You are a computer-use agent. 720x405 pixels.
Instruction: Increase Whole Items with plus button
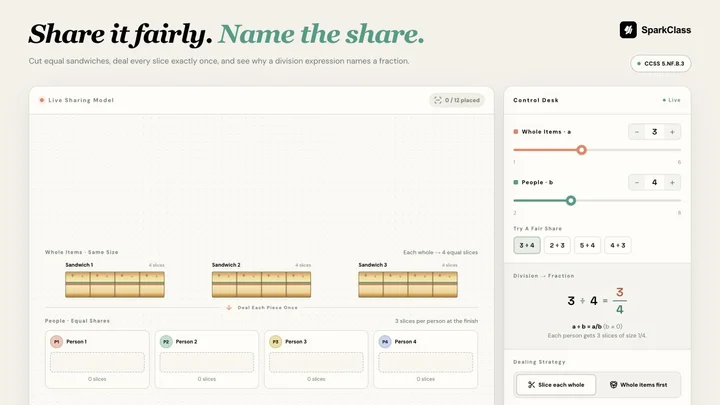[672, 132]
